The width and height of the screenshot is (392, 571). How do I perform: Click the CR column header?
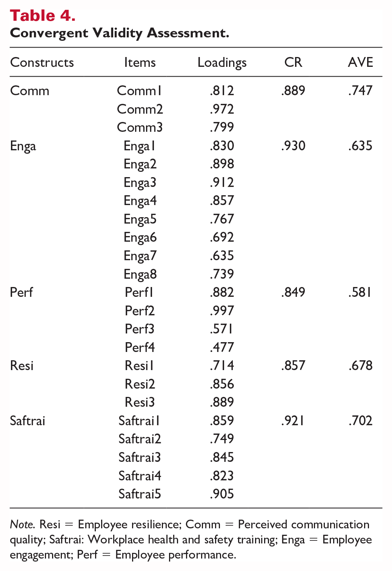tap(293, 62)
